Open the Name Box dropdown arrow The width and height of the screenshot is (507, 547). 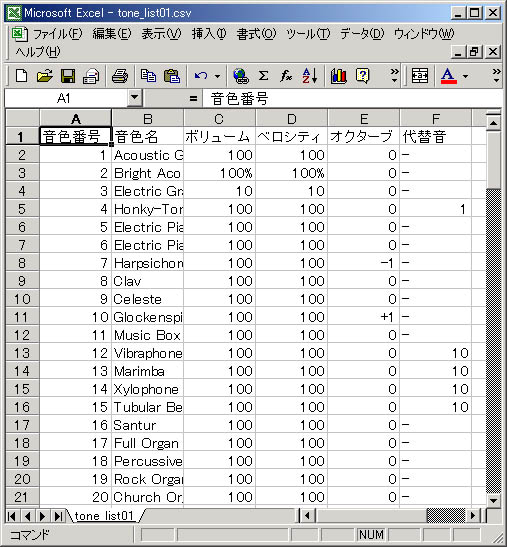(x=135, y=98)
